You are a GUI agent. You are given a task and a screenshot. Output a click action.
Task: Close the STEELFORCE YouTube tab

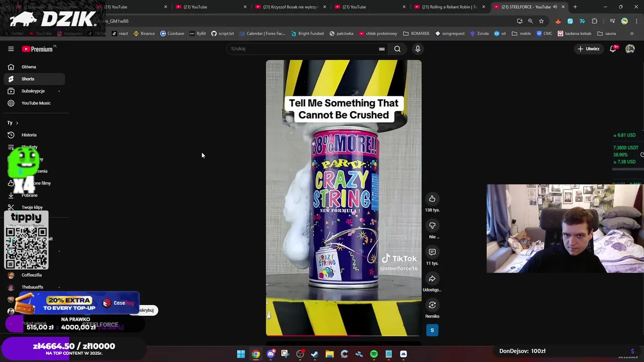pyautogui.click(x=563, y=7)
